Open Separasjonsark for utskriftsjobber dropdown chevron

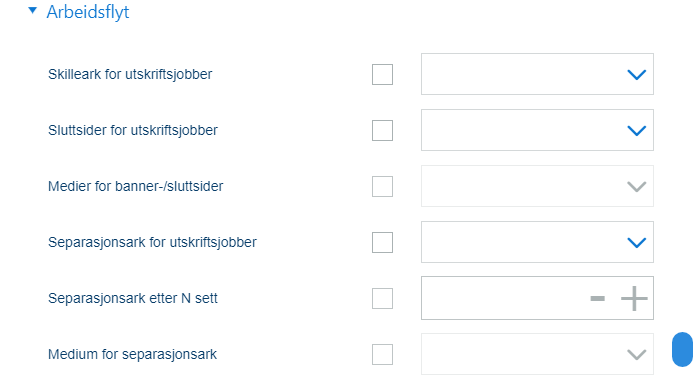[636, 242]
